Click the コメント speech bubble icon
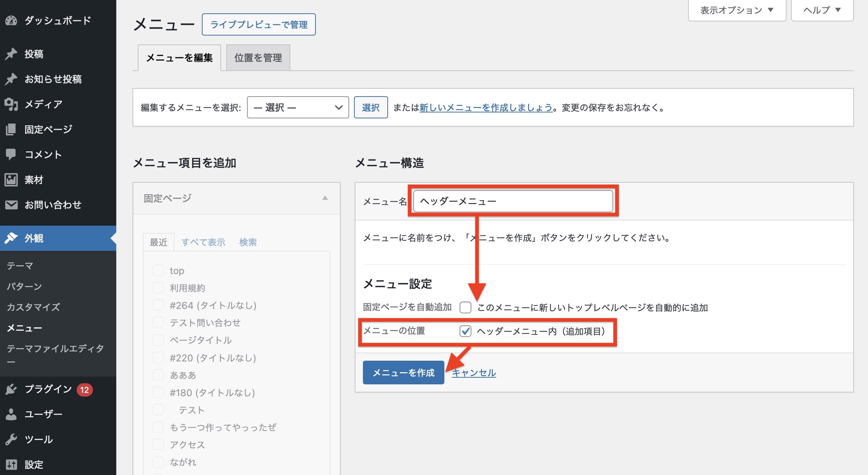The image size is (868, 475). click(11, 154)
